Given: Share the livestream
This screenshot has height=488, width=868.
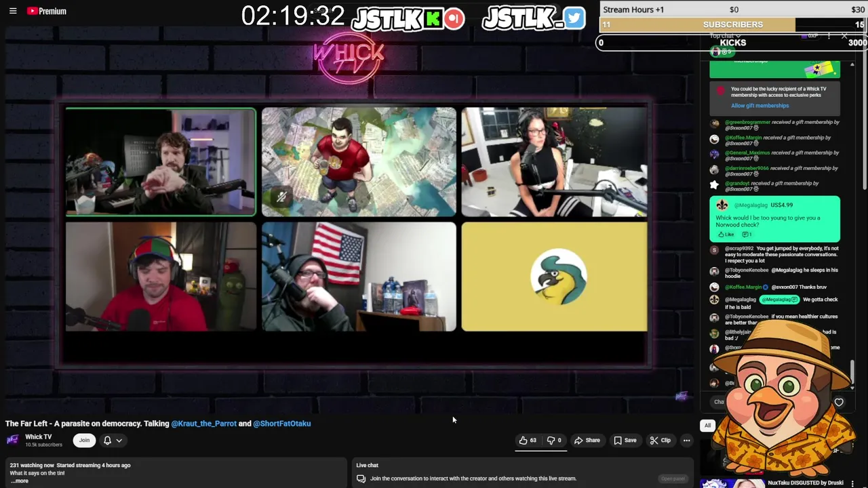Looking at the screenshot, I should tap(587, 441).
